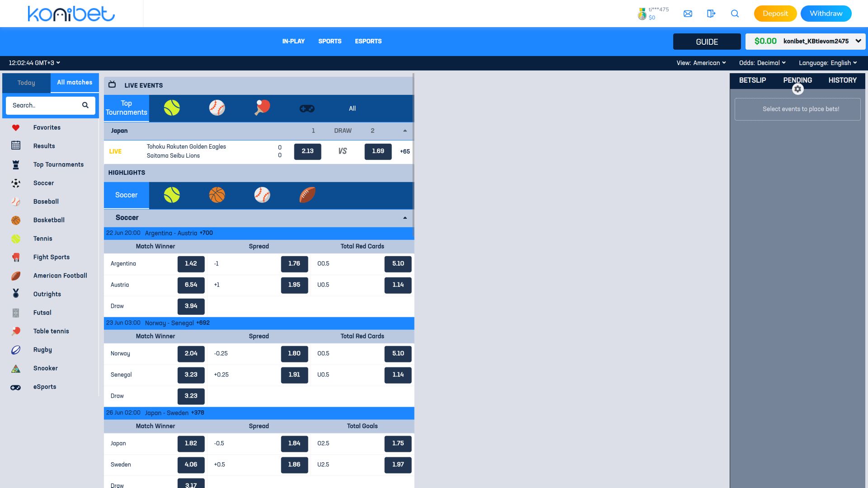Select Argentina match winner odds 1.42
Screen dimensions: 868x488
191,264
